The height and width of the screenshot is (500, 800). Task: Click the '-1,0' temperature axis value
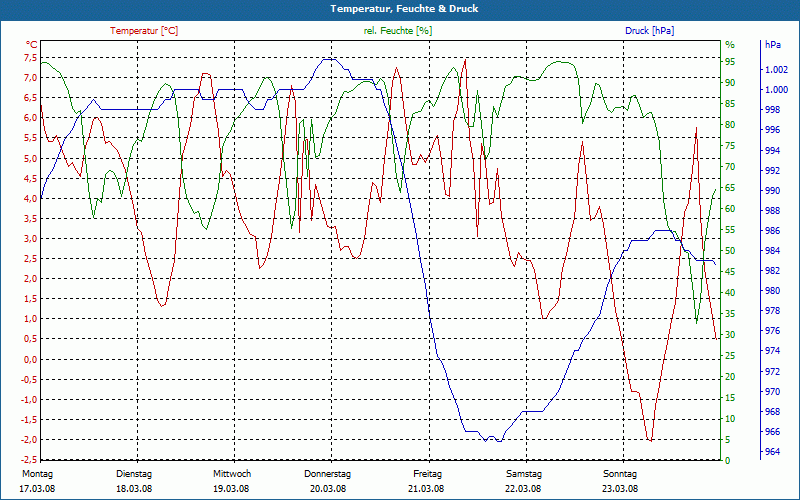point(30,400)
